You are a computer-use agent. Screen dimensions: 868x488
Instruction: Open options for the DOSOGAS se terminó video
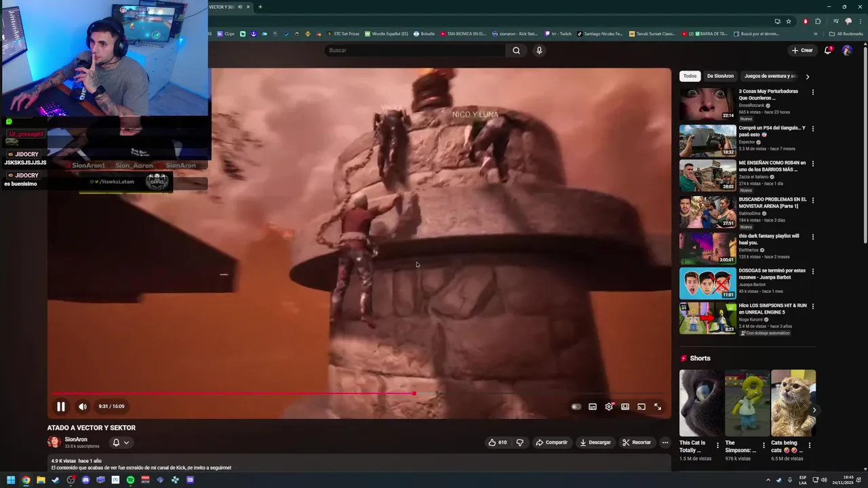point(813,272)
